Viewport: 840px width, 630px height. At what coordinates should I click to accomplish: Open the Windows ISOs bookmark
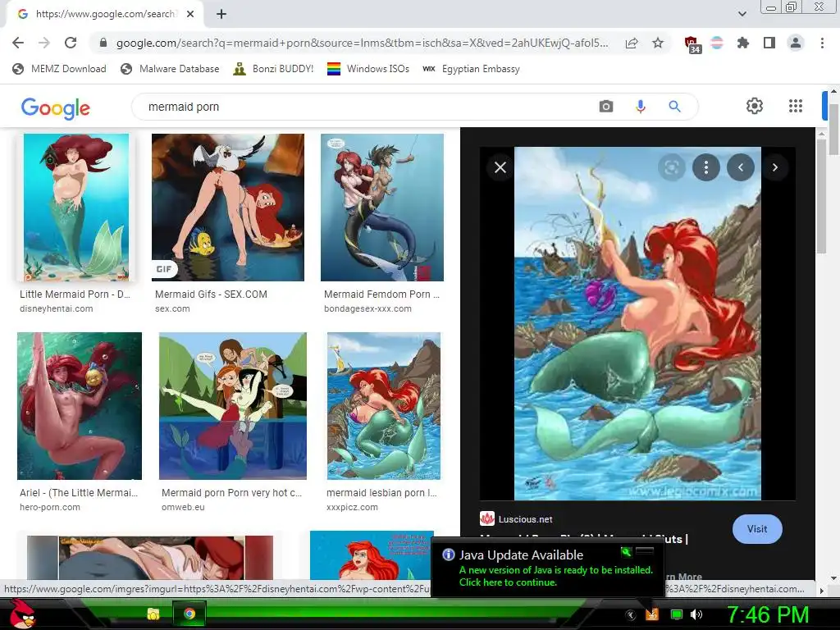coord(368,69)
